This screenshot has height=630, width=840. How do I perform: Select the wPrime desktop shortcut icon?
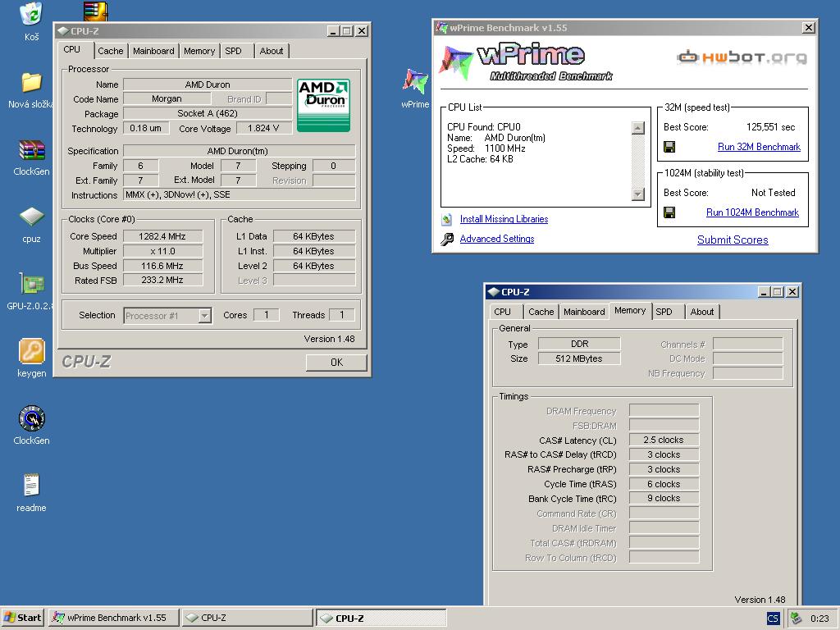tap(416, 82)
